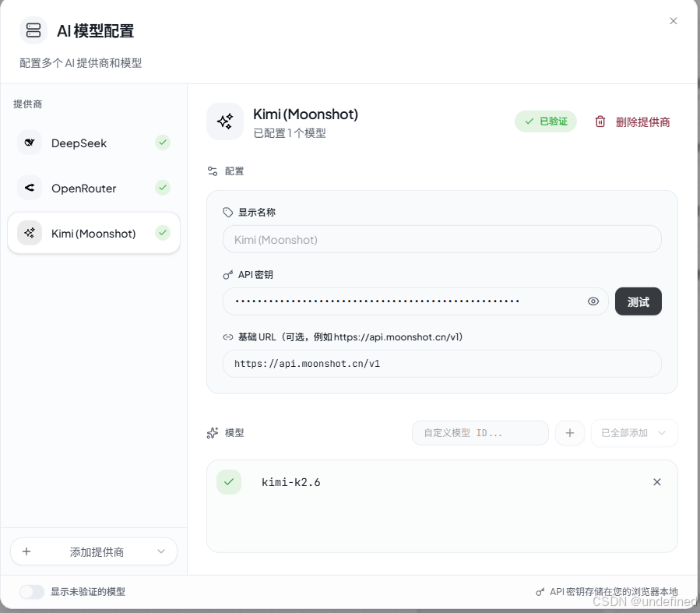Screen dimensions: 700x613
Task: Open the 添加提供商 dropdown
Action: [x=93, y=551]
